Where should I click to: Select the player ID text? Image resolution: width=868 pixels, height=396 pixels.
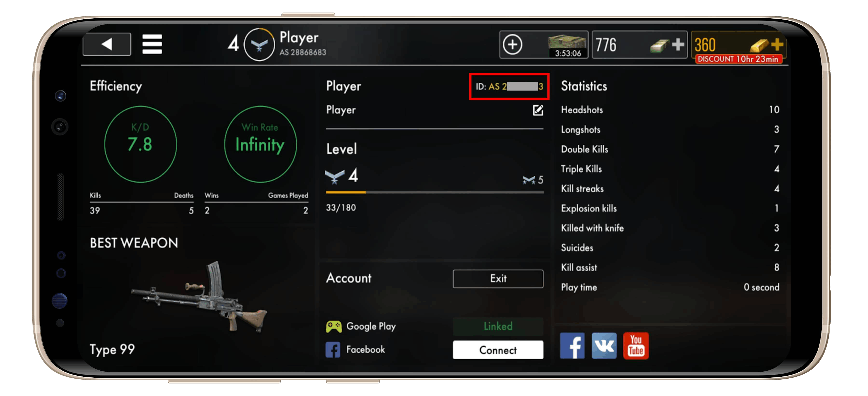point(509,87)
